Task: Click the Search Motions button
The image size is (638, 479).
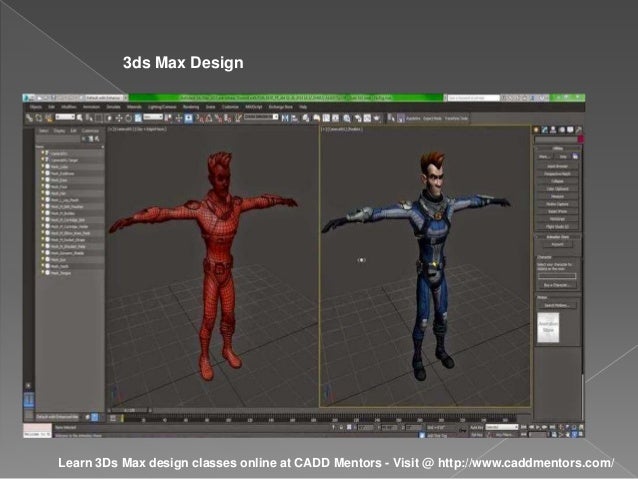Action: (x=557, y=305)
